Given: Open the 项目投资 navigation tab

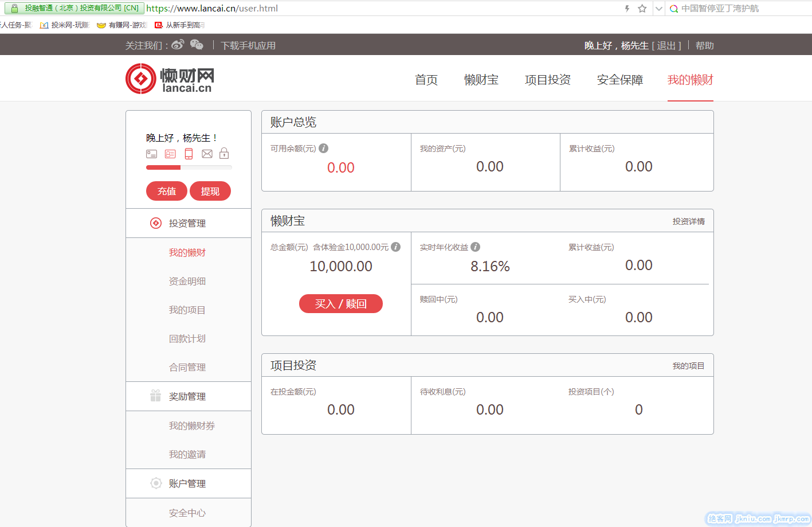Looking at the screenshot, I should [x=548, y=80].
